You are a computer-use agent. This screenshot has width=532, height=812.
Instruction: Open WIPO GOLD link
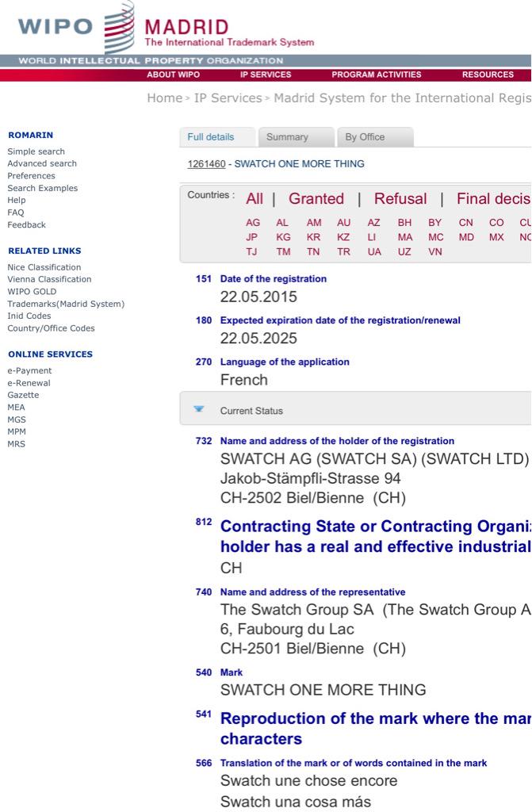pos(32,292)
